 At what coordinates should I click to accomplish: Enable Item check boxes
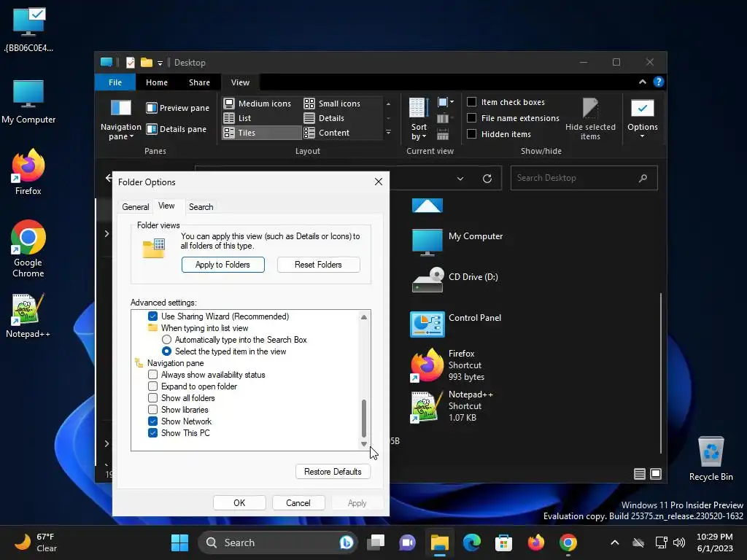click(x=472, y=102)
